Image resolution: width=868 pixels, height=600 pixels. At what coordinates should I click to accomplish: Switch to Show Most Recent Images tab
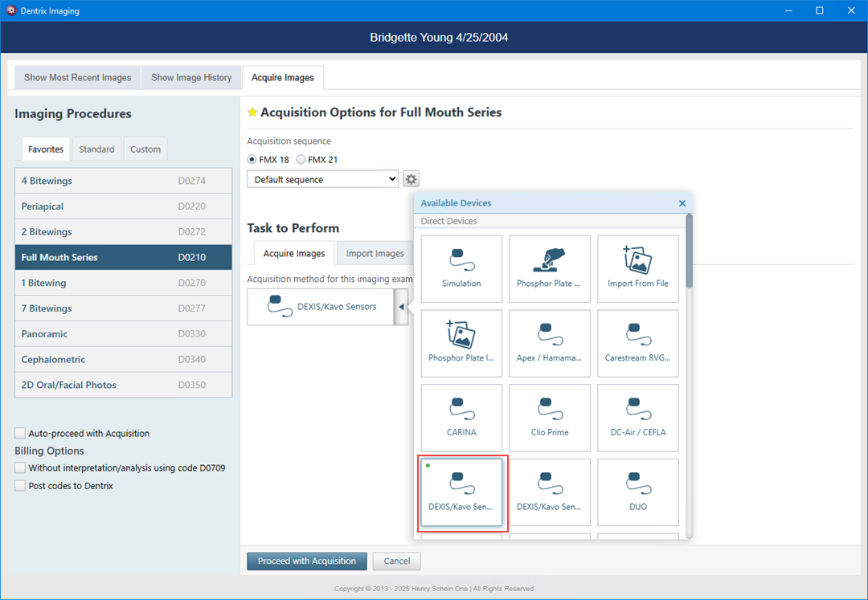77,77
